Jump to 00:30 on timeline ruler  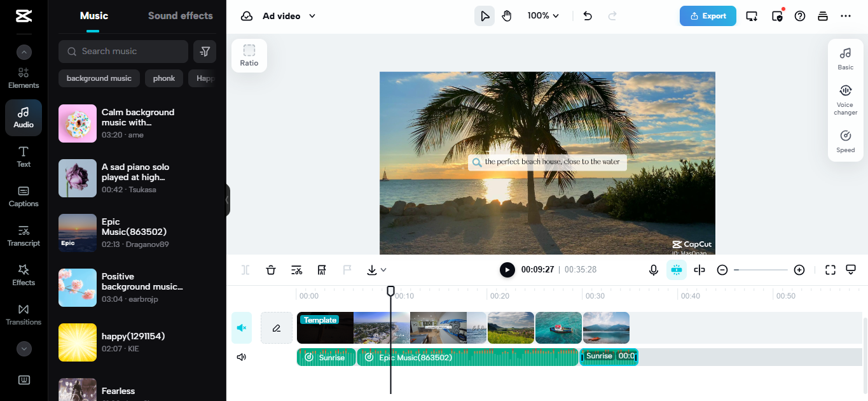(595, 296)
